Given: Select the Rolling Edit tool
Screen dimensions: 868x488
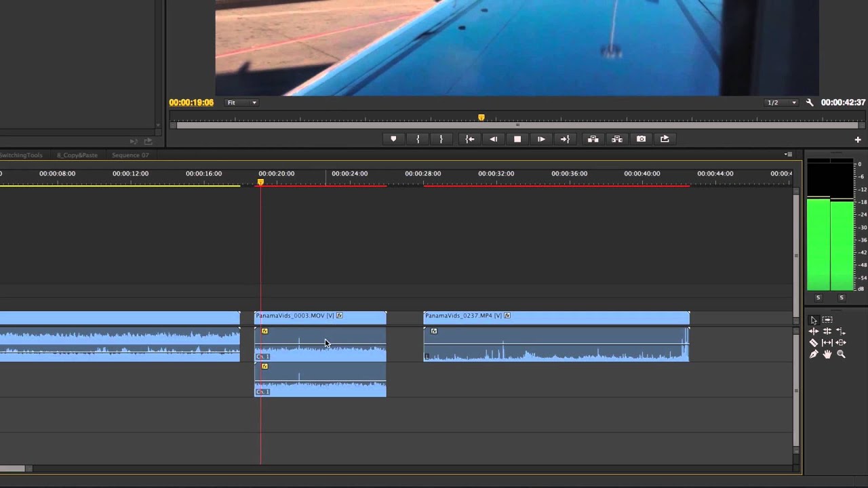Looking at the screenshot, I should 827,331.
